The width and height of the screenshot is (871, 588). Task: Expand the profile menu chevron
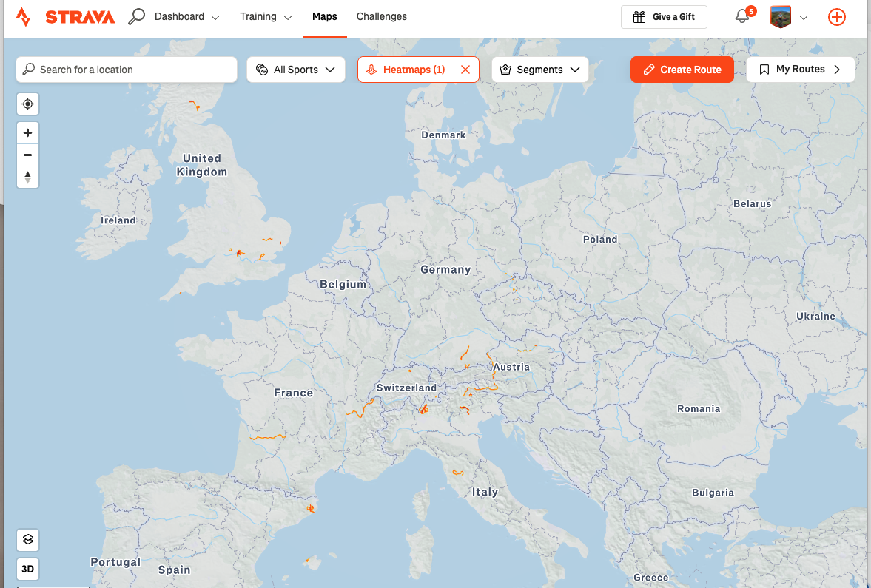click(x=803, y=18)
